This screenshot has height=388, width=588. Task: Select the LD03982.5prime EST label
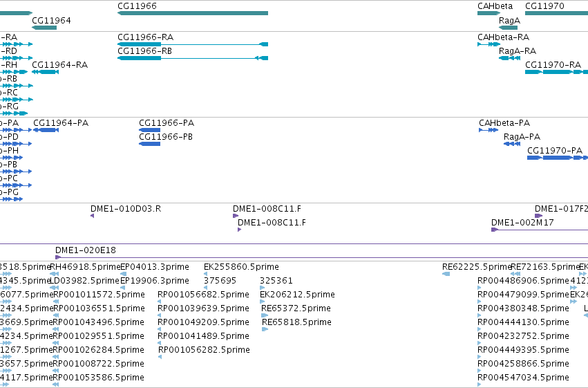(84, 281)
